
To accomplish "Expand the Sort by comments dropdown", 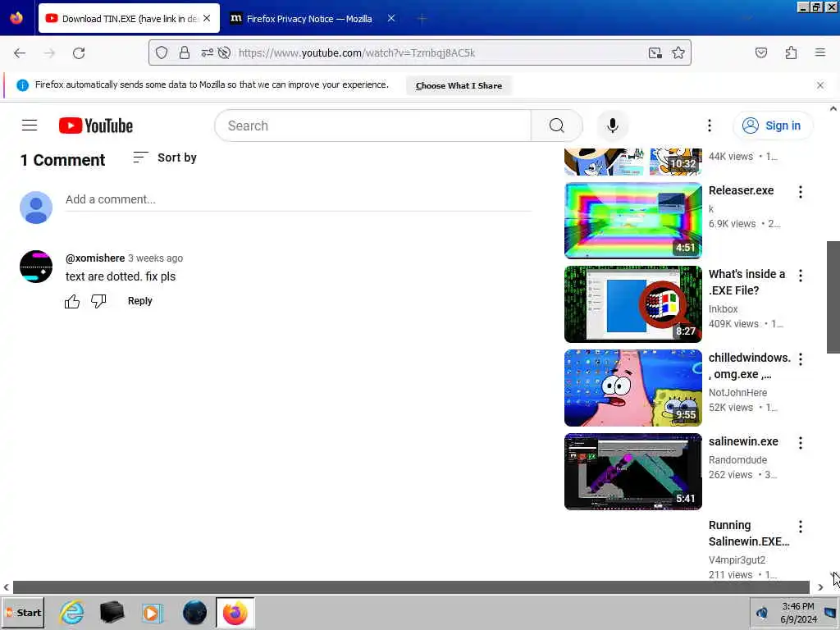I will pyautogui.click(x=164, y=157).
